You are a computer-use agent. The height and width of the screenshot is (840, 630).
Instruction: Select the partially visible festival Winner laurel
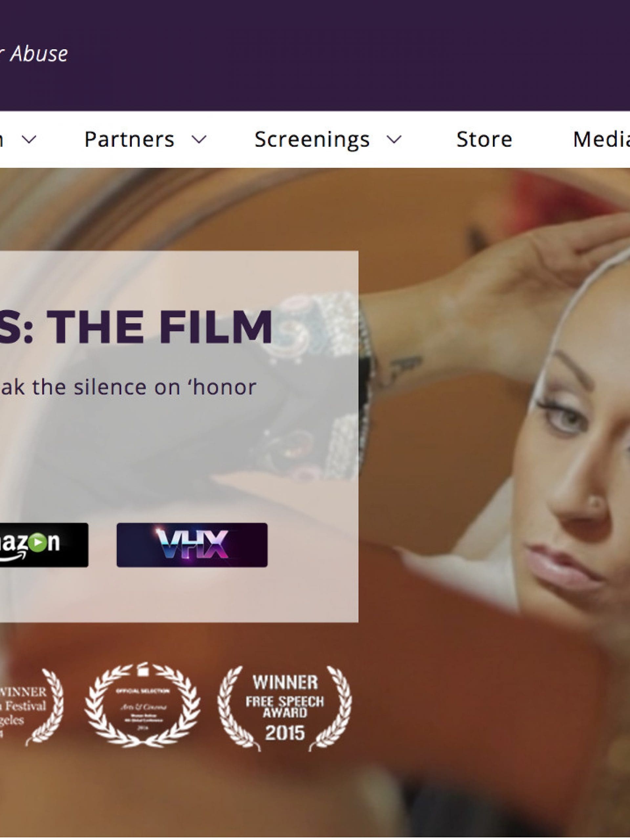tap(31, 707)
